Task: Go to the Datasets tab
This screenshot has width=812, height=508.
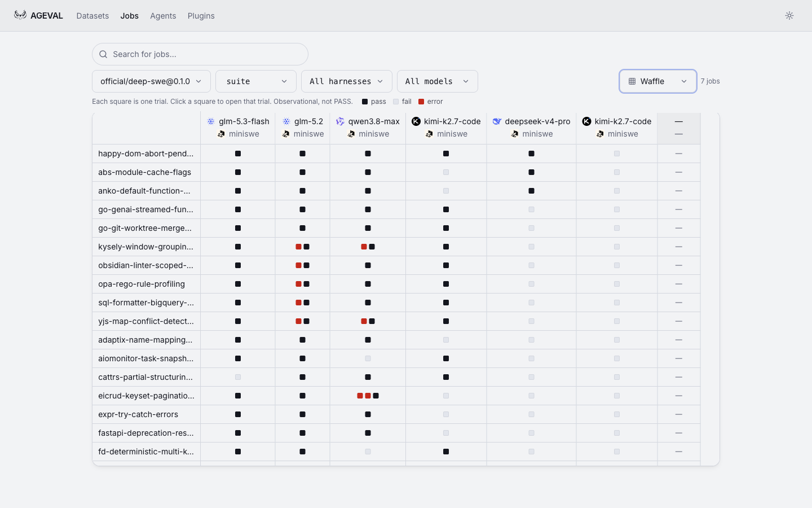Action: click(92, 16)
